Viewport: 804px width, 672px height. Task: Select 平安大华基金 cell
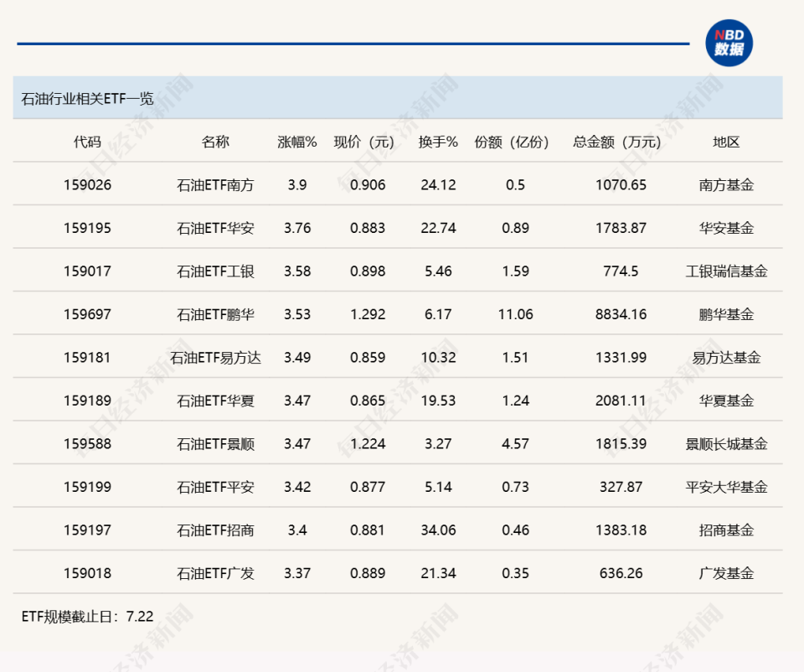point(726,486)
